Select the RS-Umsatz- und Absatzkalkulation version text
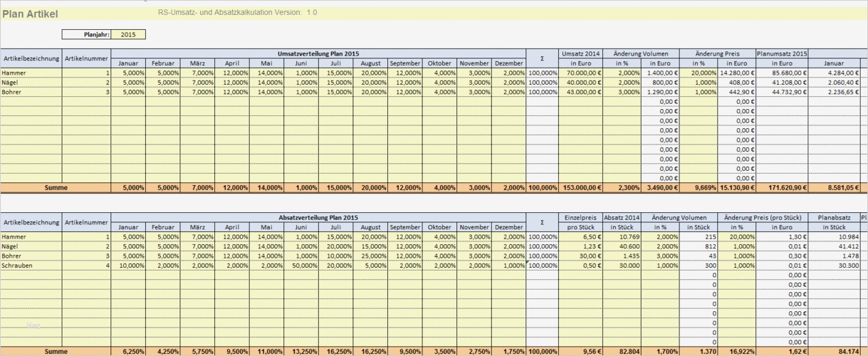The image size is (868, 356). (x=237, y=13)
